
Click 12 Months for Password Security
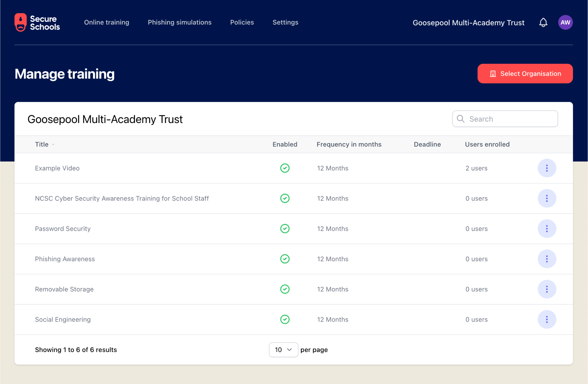pyautogui.click(x=332, y=229)
